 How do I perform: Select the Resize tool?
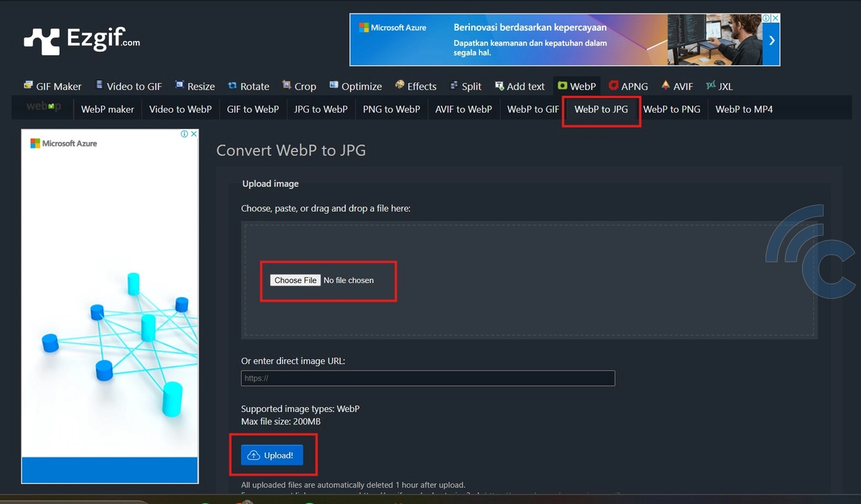[x=194, y=86]
